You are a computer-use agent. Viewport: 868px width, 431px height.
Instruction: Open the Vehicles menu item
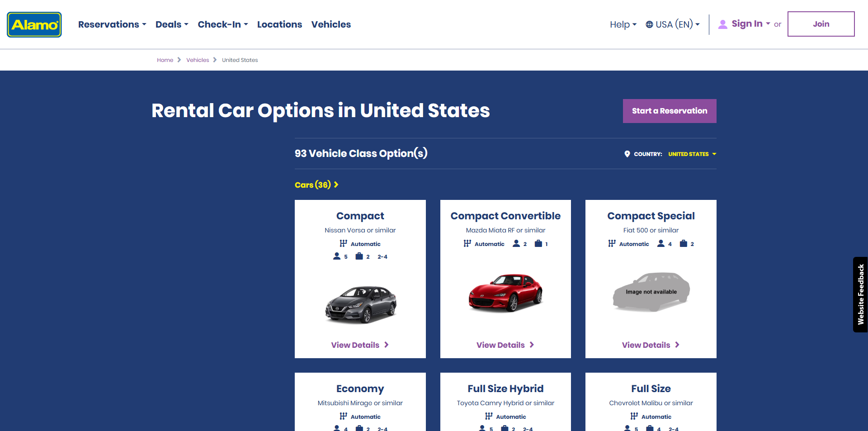(331, 24)
